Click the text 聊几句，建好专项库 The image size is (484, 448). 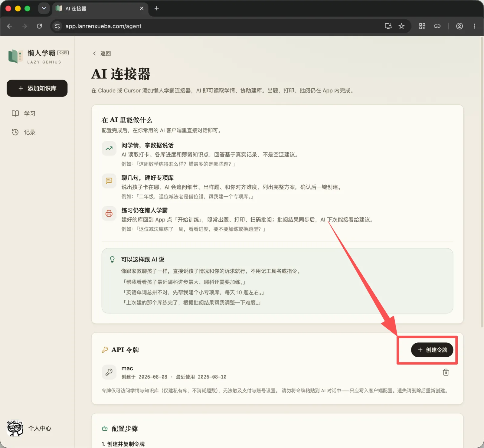[148, 178]
